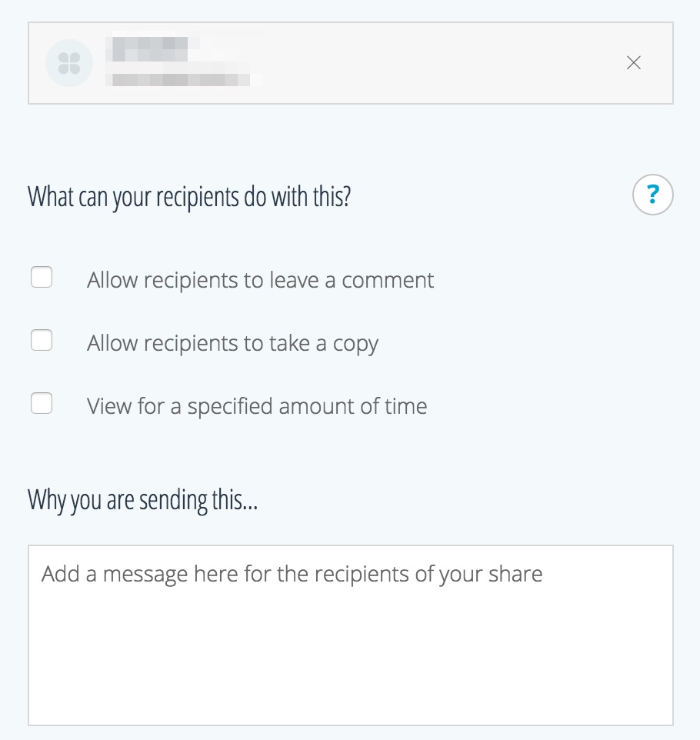Click the "What can your recipients do with this?" heading
This screenshot has width=700, height=740.
point(189,197)
